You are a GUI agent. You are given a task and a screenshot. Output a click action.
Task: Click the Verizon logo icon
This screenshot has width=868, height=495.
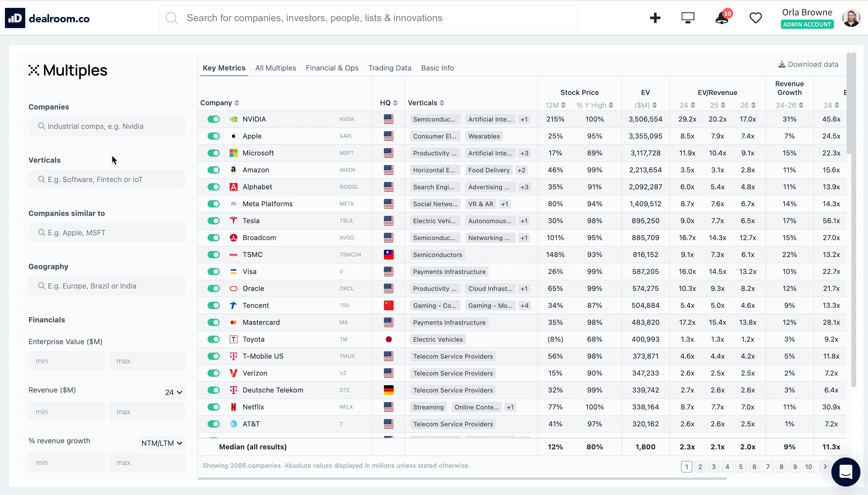[x=233, y=373]
